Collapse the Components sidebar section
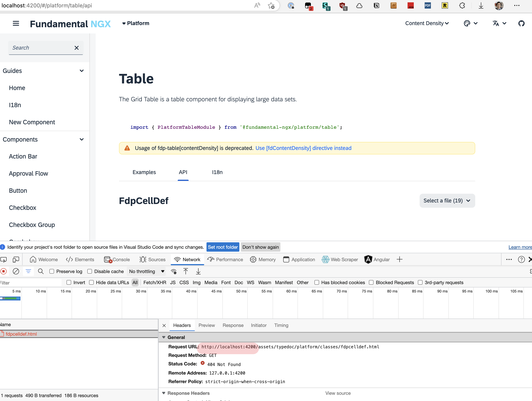The image size is (532, 401). (82, 139)
